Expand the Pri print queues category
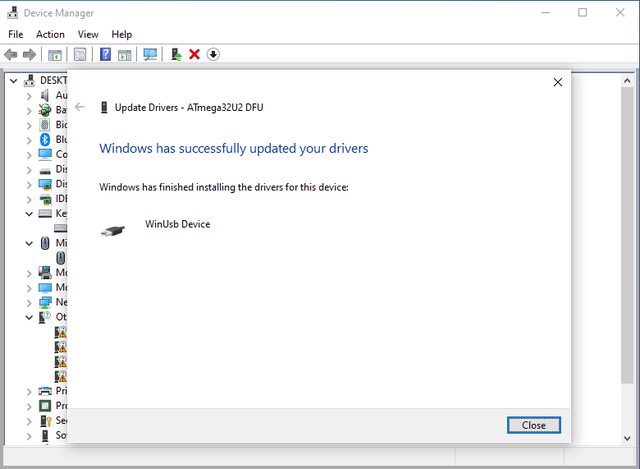 pyautogui.click(x=29, y=391)
